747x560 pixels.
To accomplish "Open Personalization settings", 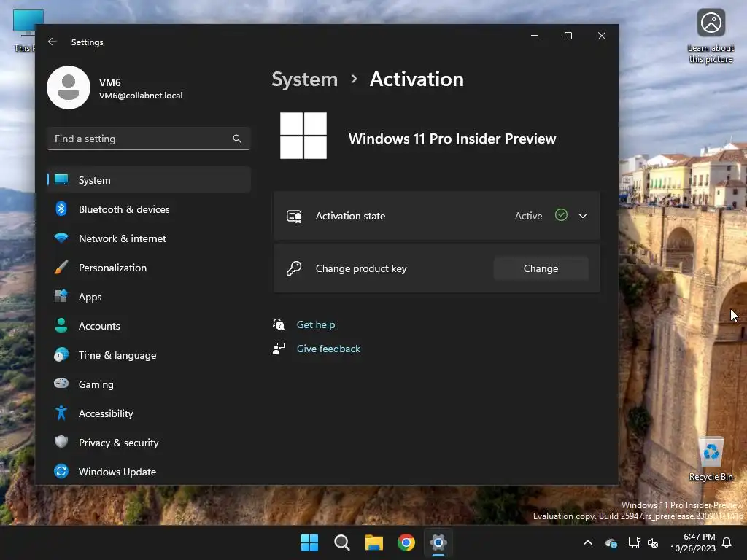I will pos(149,268).
